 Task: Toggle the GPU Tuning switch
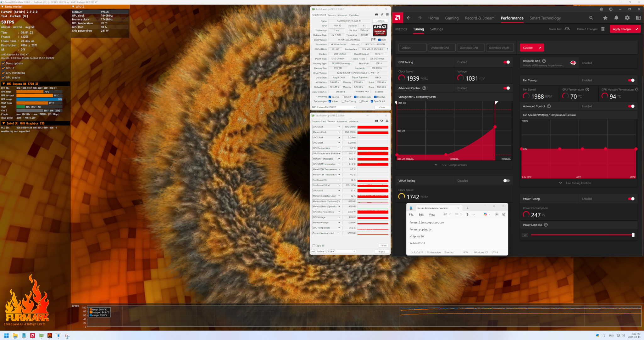pyautogui.click(x=507, y=62)
